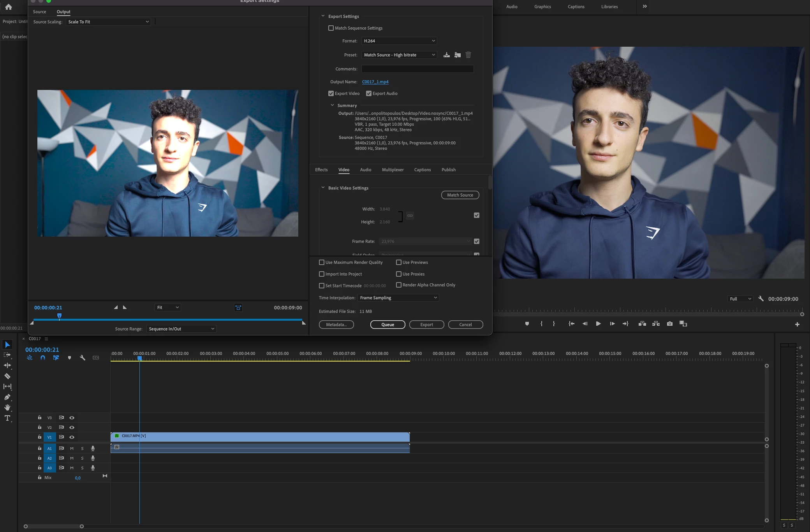
Task: Select the Razor tool
Action: click(x=7, y=376)
